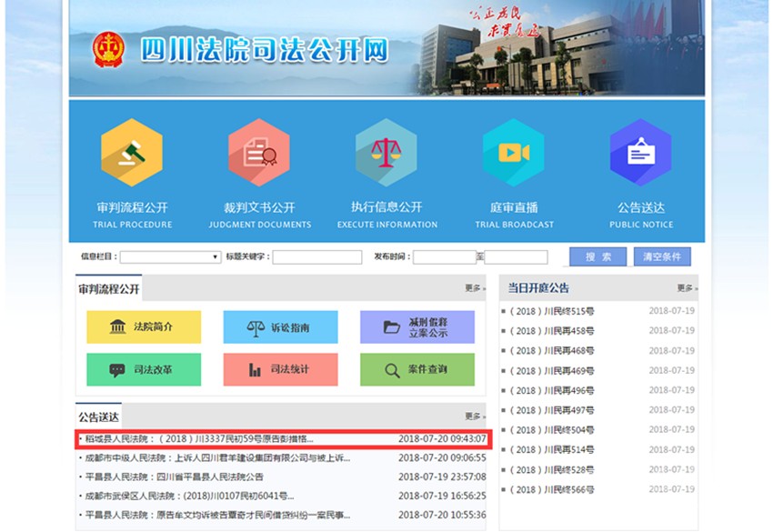The width and height of the screenshot is (773, 532).
Task: Open the Judgment Documents hexagon icon
Action: click(x=259, y=153)
